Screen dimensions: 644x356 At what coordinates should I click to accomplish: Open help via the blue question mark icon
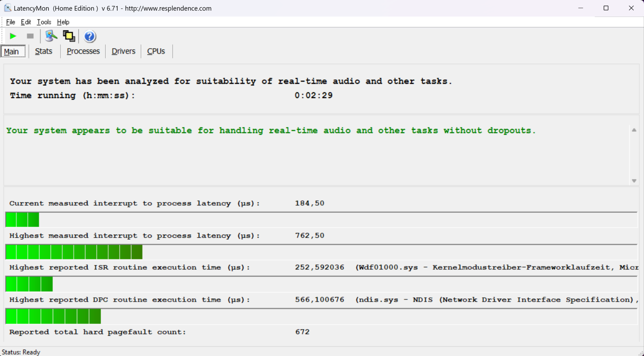point(90,36)
